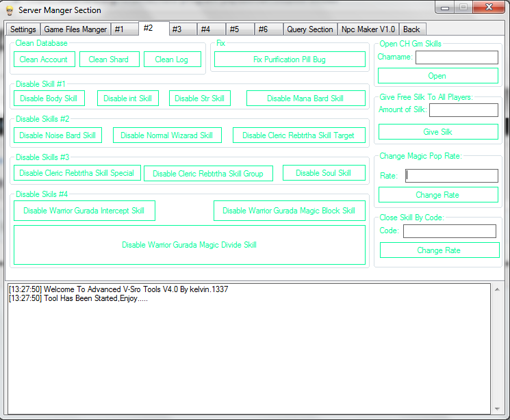The width and height of the screenshot is (510, 420).
Task: Click the log scrollbar down arrow
Action: coord(497,408)
